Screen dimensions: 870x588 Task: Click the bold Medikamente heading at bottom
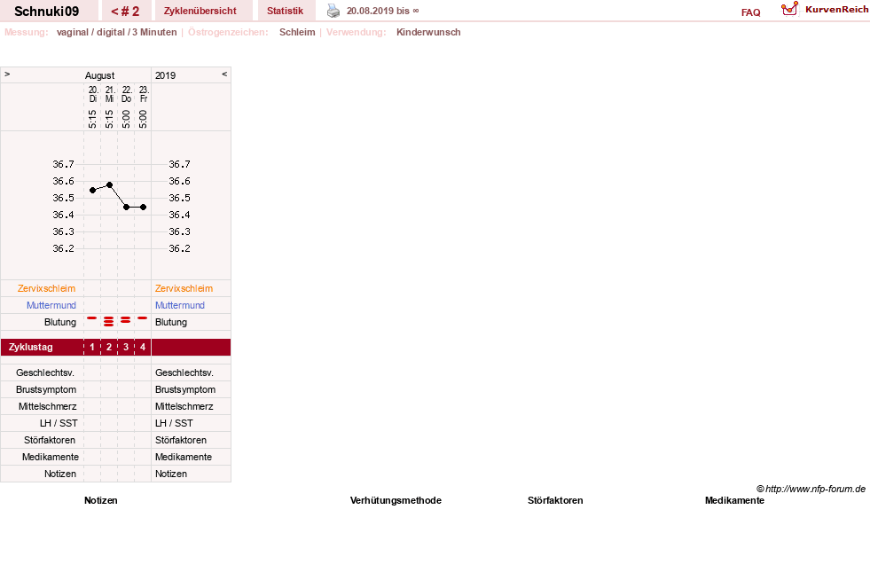tap(734, 500)
